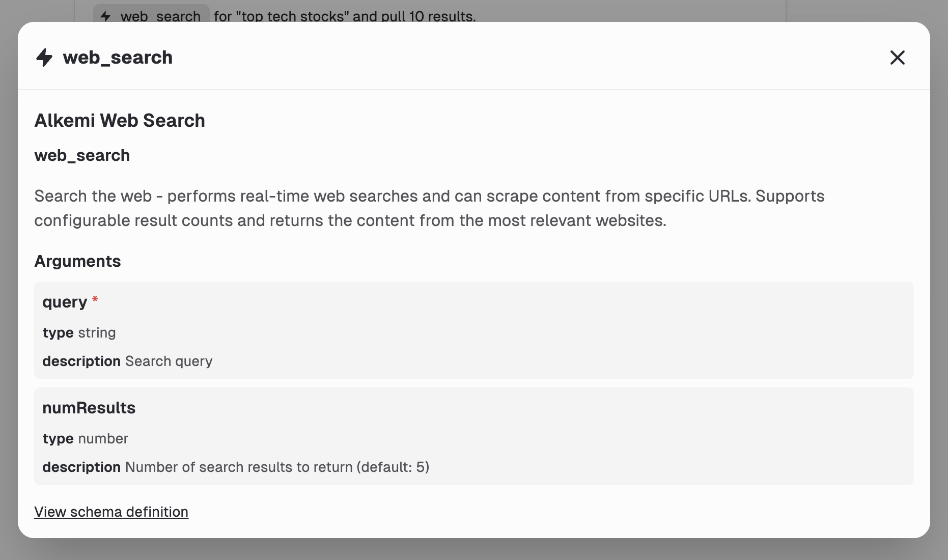Click the query type string line
Viewport: 948px width, 560px height.
coord(79,333)
